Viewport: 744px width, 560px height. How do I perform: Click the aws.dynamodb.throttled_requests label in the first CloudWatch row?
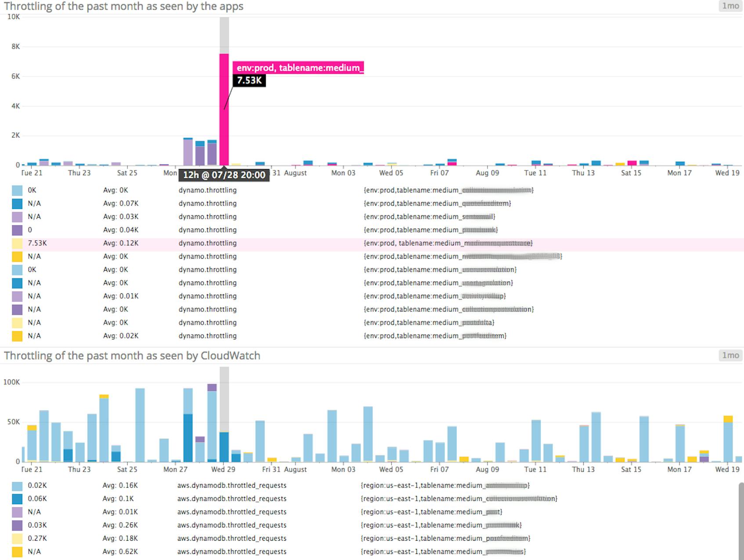tap(231, 485)
